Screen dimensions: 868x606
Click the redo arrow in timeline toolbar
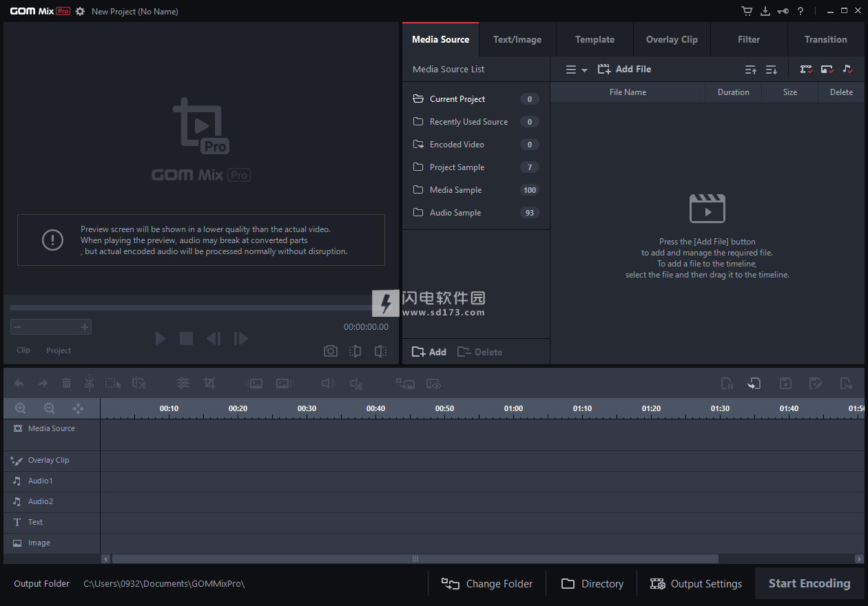[x=43, y=384]
